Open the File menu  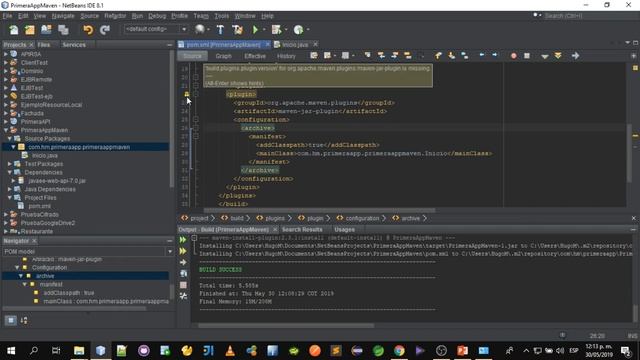[x=7, y=16]
